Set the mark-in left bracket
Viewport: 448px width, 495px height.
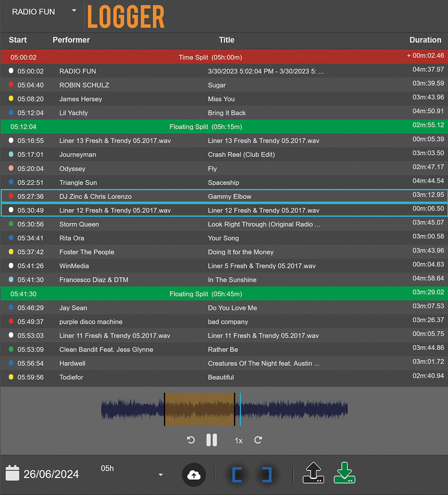[x=237, y=475]
